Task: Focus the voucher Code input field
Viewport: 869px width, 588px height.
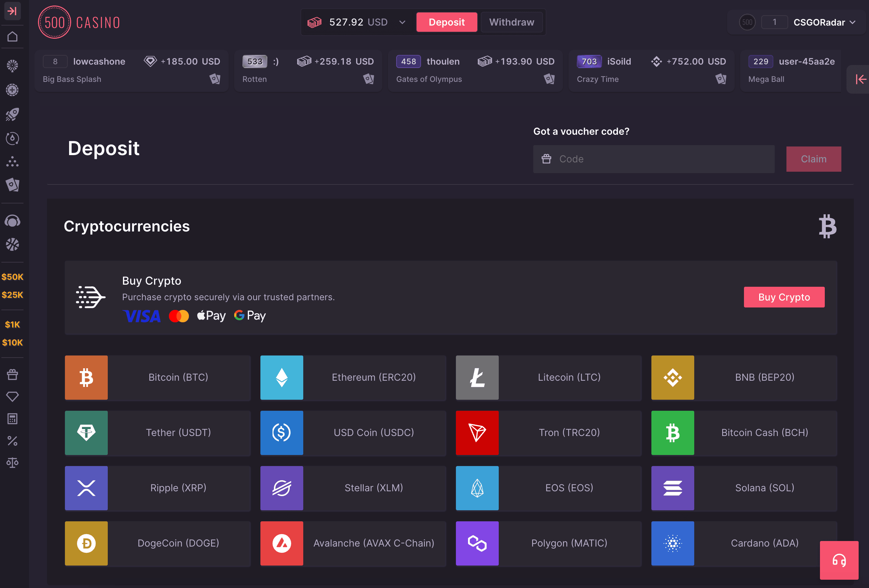Action: point(653,159)
